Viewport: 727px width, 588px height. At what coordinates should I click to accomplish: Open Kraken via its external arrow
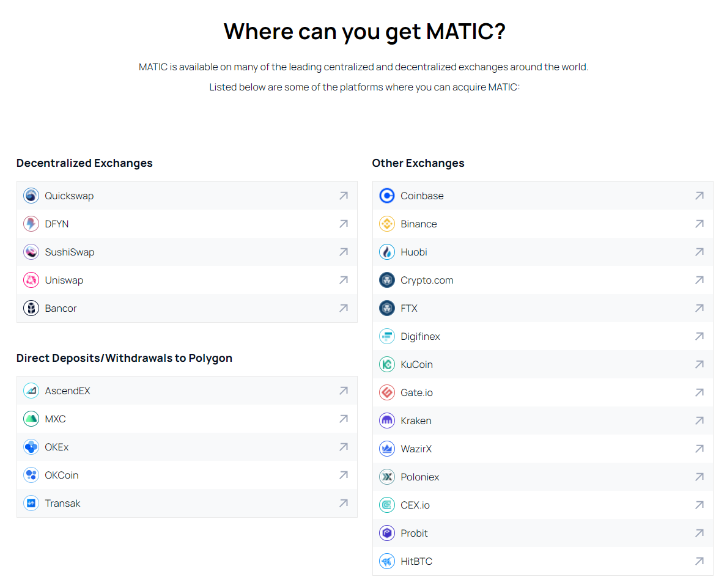699,421
